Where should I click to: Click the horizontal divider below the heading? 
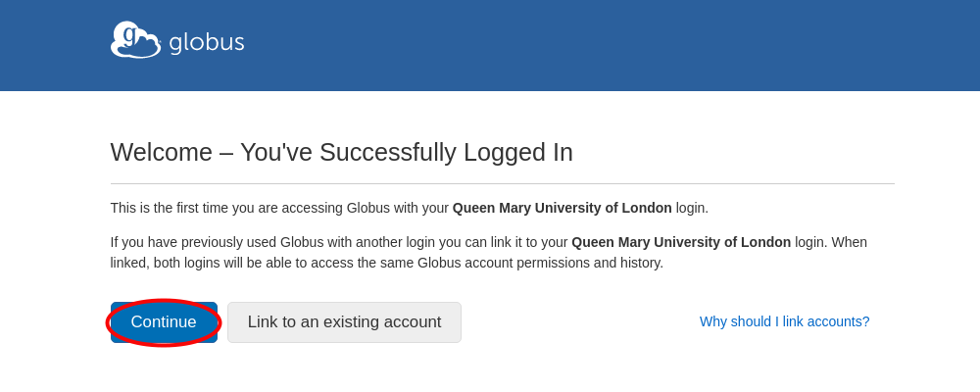click(x=503, y=184)
